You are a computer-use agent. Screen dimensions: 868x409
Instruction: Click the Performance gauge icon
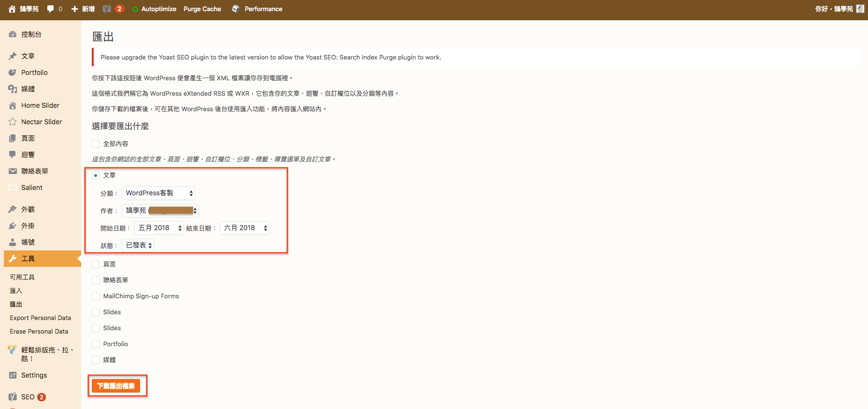[236, 9]
